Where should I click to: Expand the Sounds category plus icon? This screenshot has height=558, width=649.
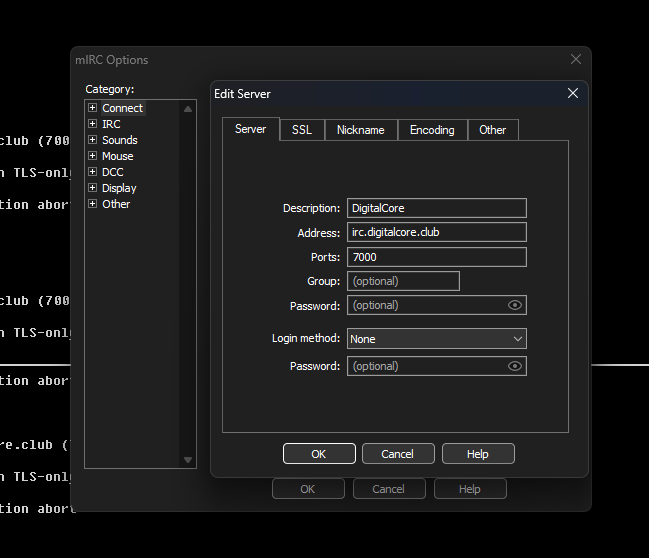click(93, 140)
